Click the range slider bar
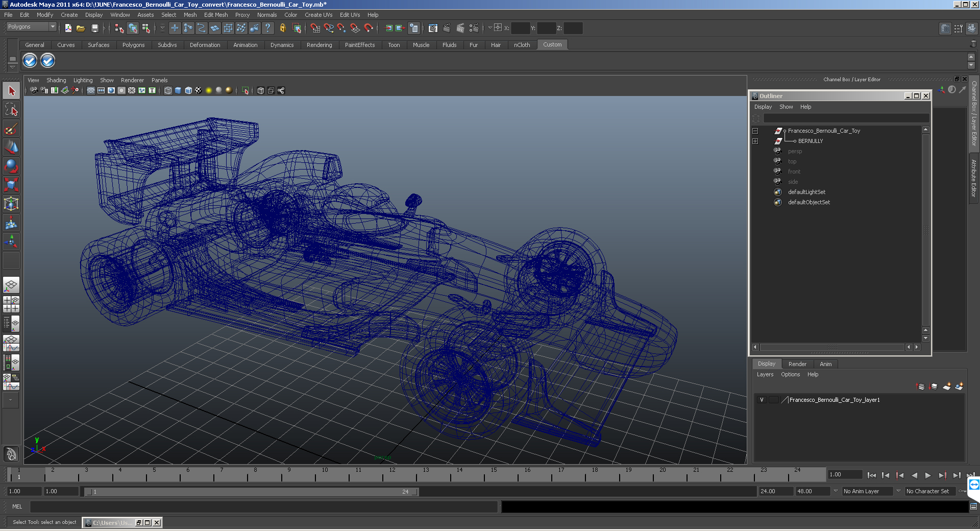The image size is (980, 531). pyautogui.click(x=252, y=492)
